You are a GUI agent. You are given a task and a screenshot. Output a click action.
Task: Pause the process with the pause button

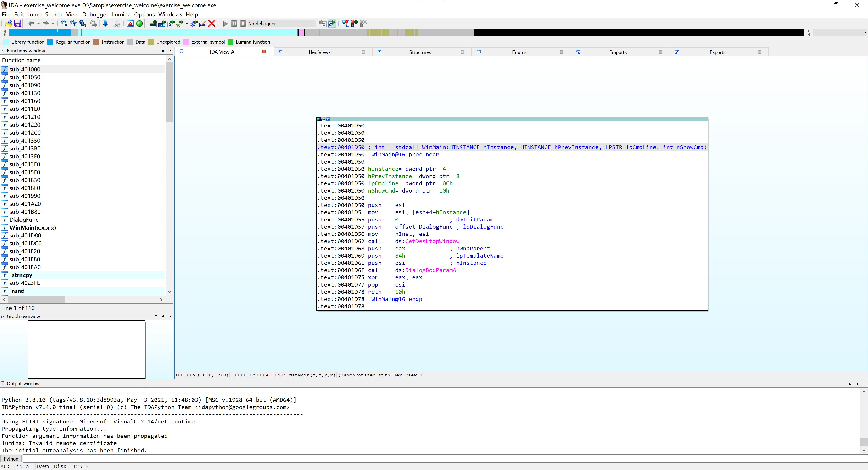[x=234, y=23]
